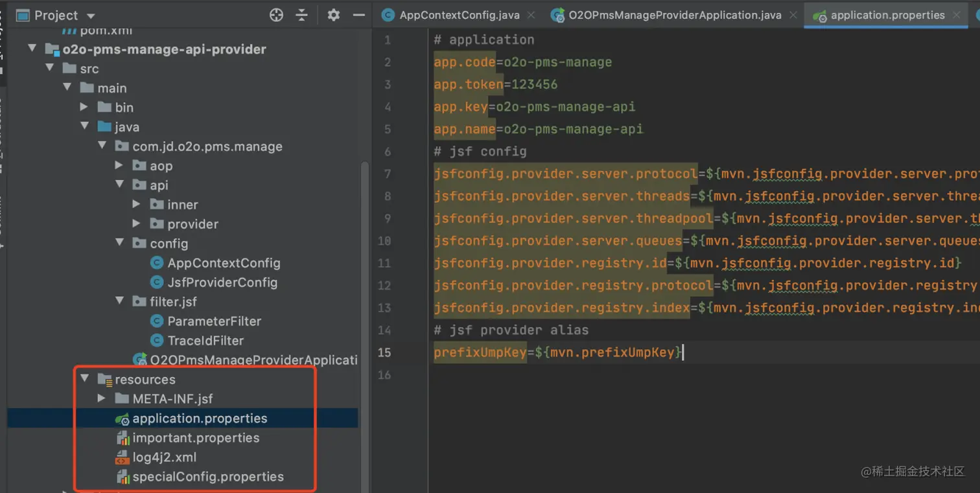Close the O2OPmsManageProviderApplication.java tab
This screenshot has width=980, height=493.
tap(795, 15)
